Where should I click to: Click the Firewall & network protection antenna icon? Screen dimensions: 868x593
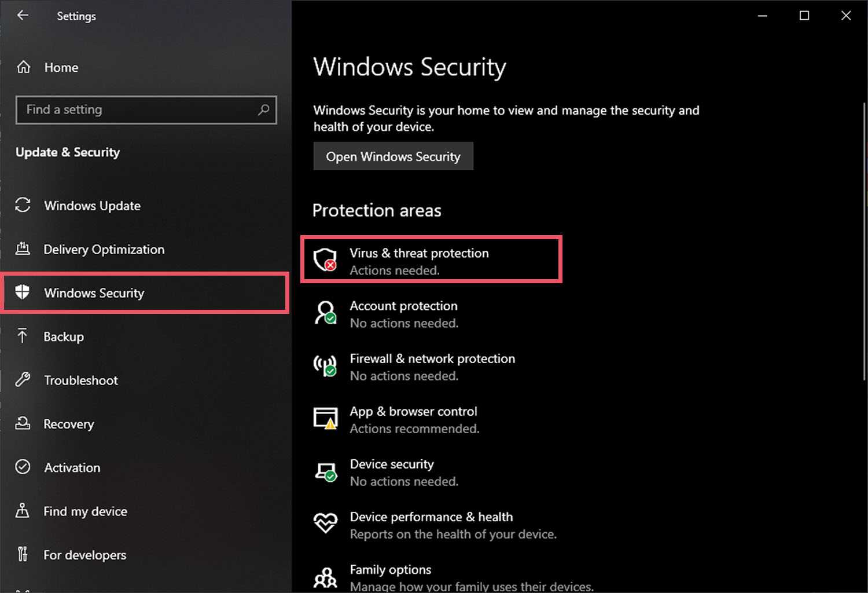click(325, 365)
